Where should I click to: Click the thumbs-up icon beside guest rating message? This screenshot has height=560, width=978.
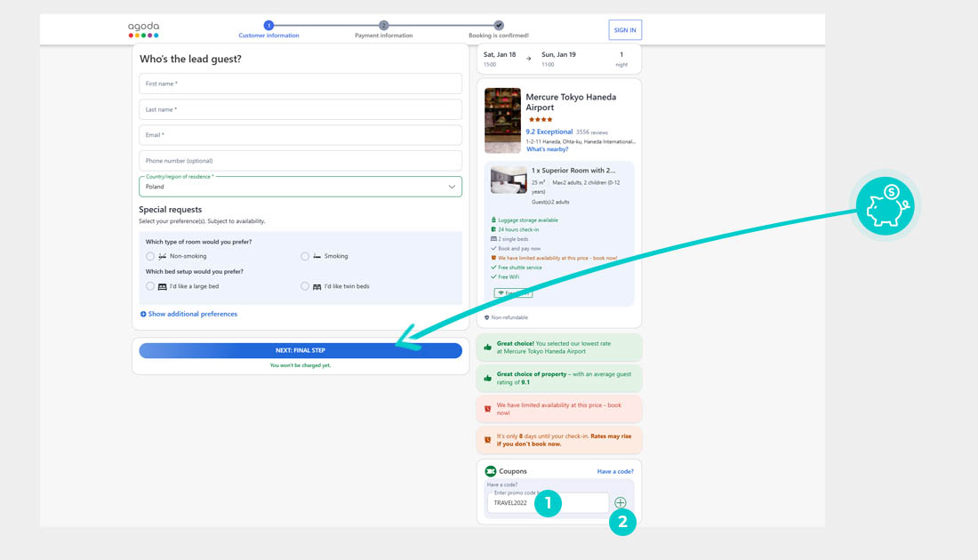click(488, 378)
